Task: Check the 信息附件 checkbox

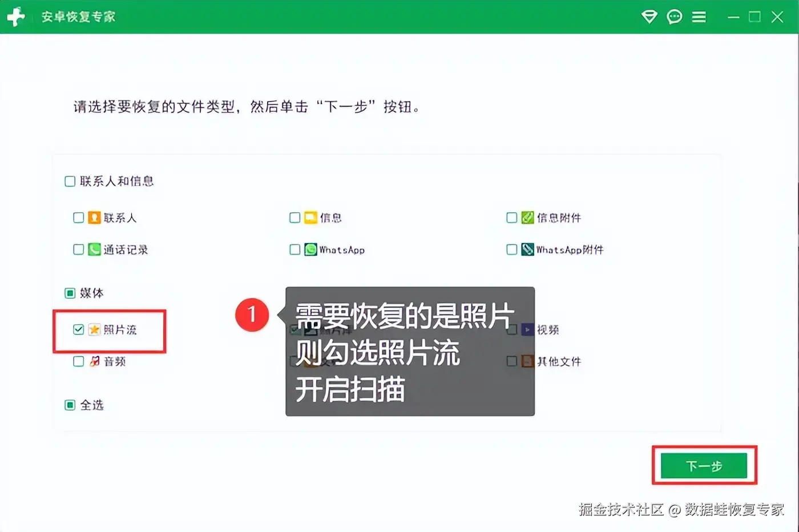Action: tap(512, 217)
